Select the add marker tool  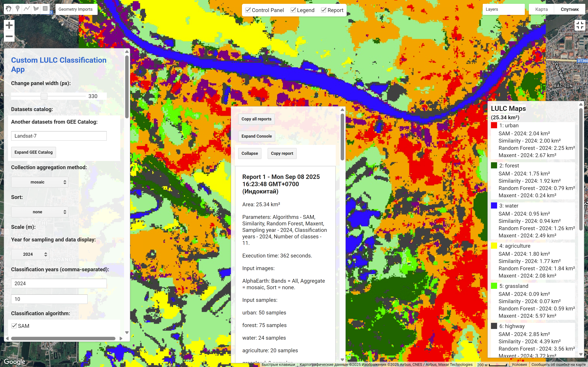(x=17, y=9)
